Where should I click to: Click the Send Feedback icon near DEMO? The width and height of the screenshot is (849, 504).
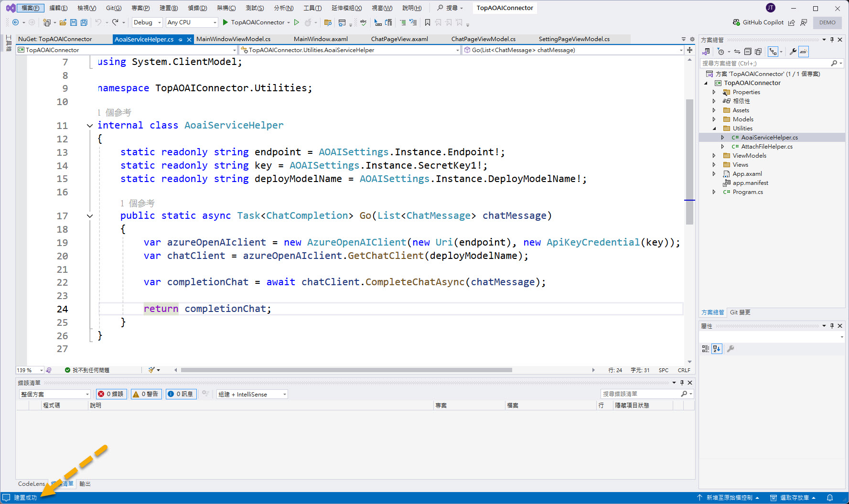tap(804, 22)
